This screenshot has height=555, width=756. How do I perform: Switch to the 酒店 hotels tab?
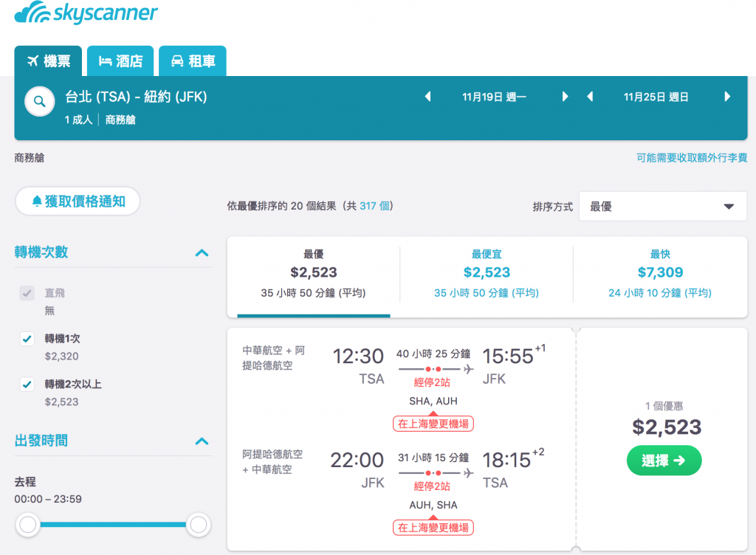[120, 61]
